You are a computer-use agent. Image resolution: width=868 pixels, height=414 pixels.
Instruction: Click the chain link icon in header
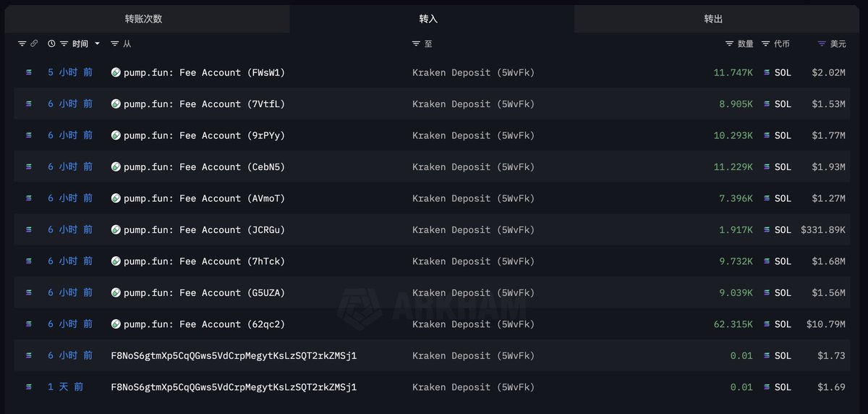click(x=34, y=44)
